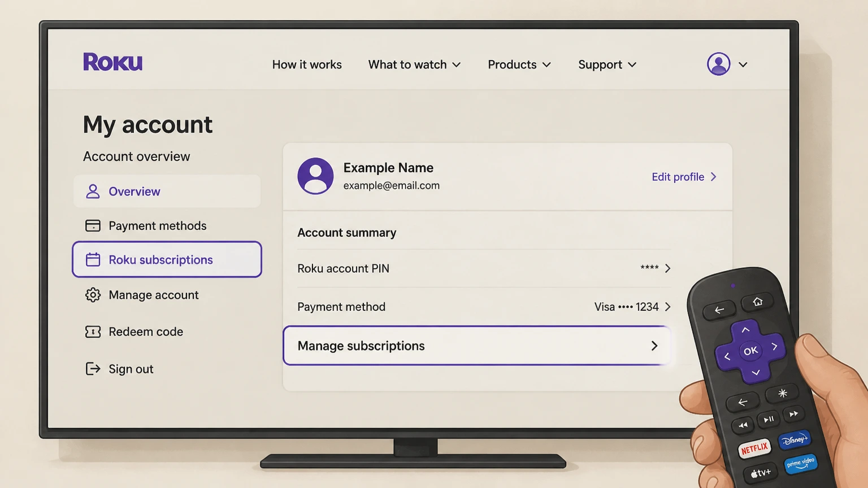Image resolution: width=868 pixels, height=488 pixels.
Task: Expand the What to watch menu
Action: tap(414, 65)
